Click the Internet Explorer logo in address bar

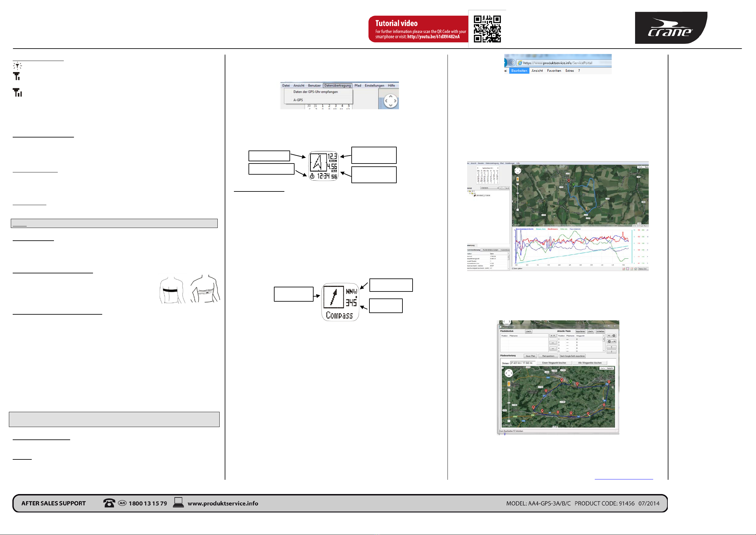[x=520, y=63]
